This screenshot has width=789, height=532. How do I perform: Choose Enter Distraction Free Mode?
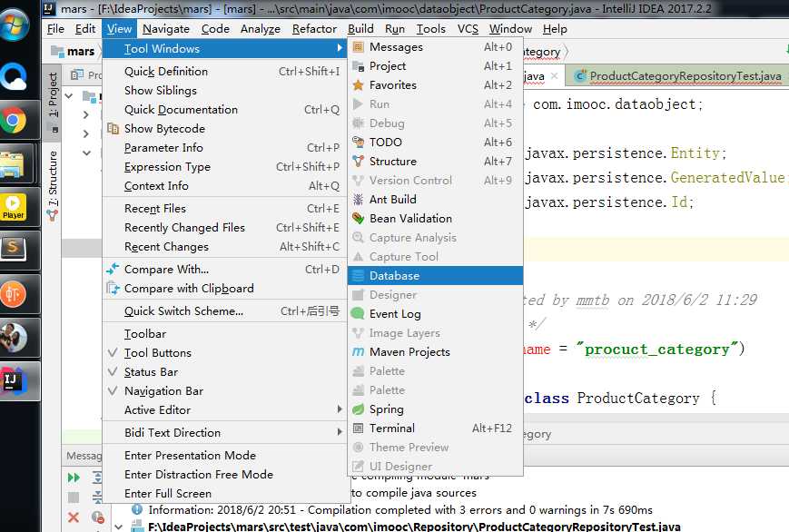click(x=224, y=475)
